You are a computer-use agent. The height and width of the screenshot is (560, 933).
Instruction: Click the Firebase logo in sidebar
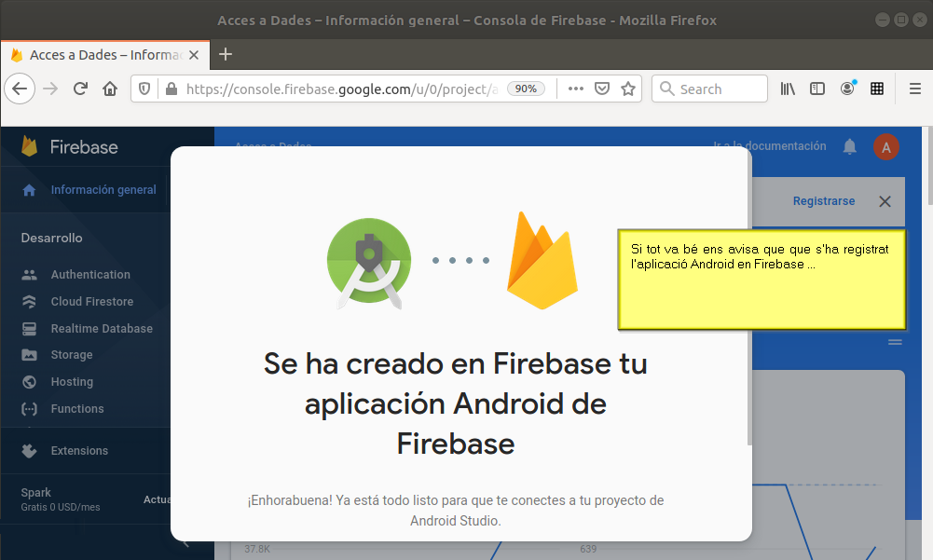[x=69, y=146]
